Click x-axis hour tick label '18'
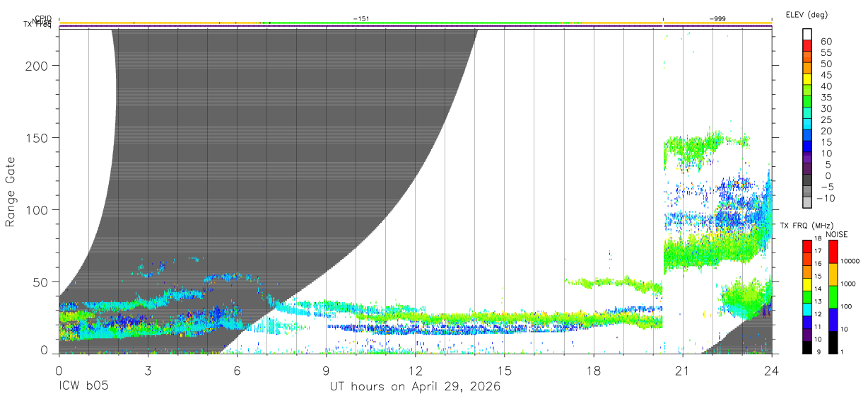Image resolution: width=868 pixels, height=401 pixels. [594, 371]
